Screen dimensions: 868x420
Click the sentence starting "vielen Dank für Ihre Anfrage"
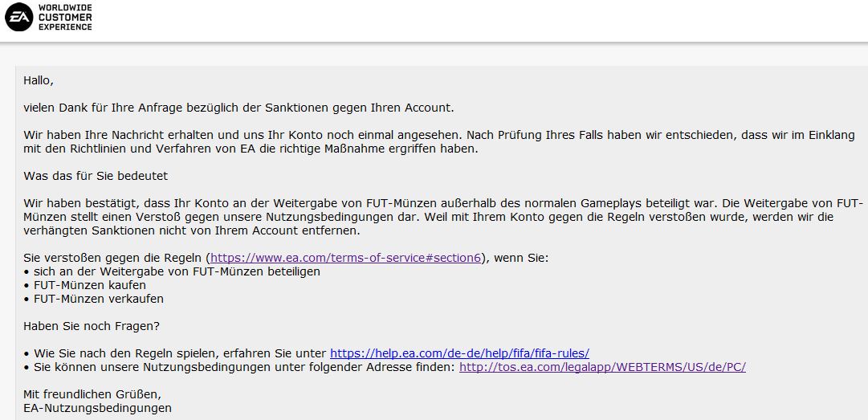(238, 108)
